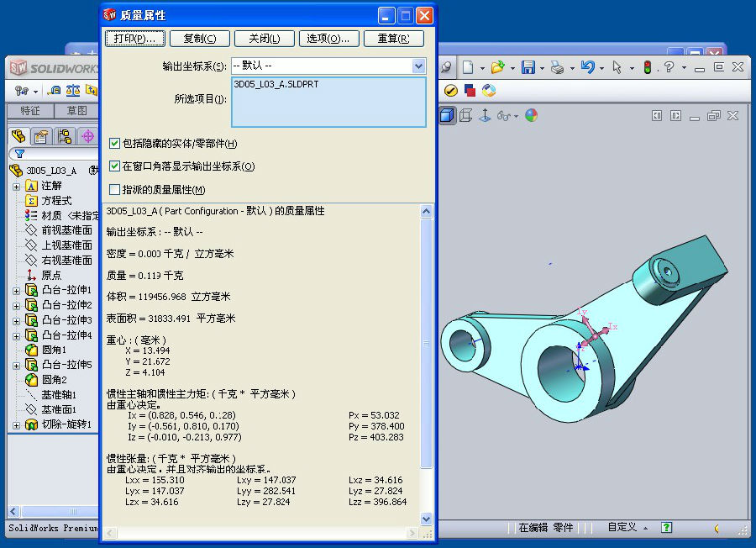The height and width of the screenshot is (548, 756).
Task: Switch to the 草图 tab
Action: [76, 111]
